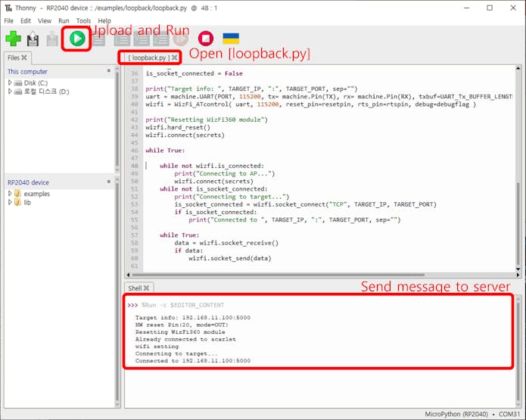
Task: Click the Open file floppy icon
Action: 33,39
